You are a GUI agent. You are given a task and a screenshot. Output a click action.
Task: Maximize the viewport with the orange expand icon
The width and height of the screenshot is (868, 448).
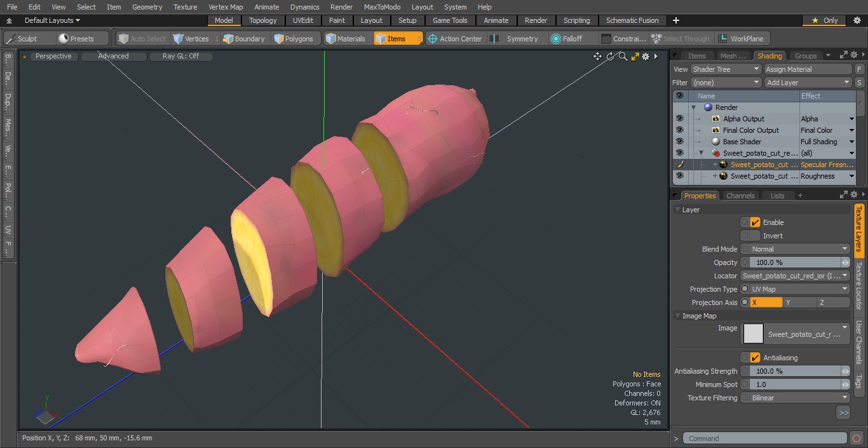(x=635, y=57)
